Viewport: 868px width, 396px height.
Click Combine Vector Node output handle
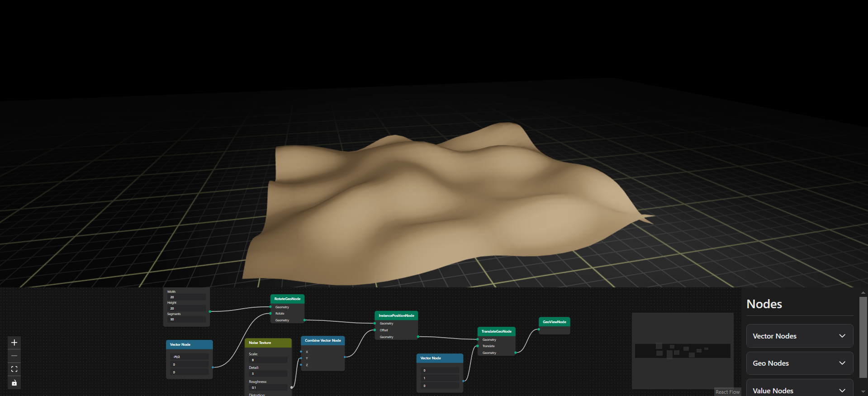[345, 357]
